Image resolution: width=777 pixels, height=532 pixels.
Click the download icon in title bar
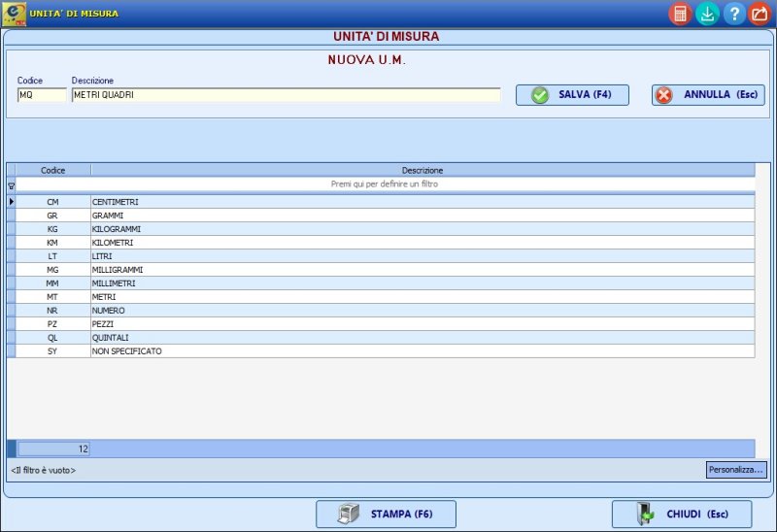707,14
